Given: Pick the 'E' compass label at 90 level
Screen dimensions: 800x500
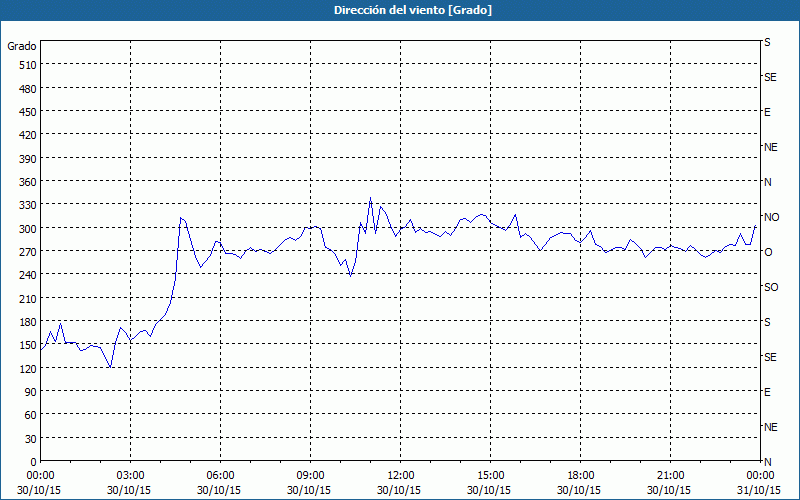Looking at the screenshot, I should pyautogui.click(x=767, y=392).
